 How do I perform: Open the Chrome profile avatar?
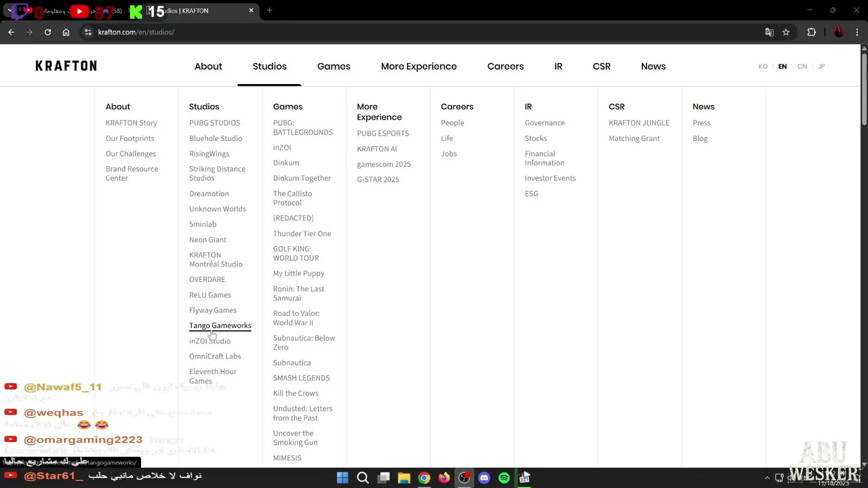click(839, 32)
